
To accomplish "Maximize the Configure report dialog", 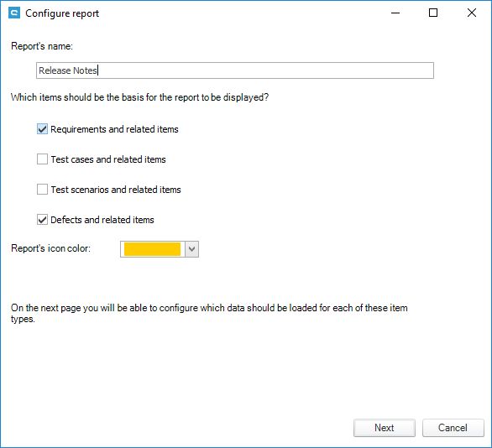I will (x=433, y=13).
